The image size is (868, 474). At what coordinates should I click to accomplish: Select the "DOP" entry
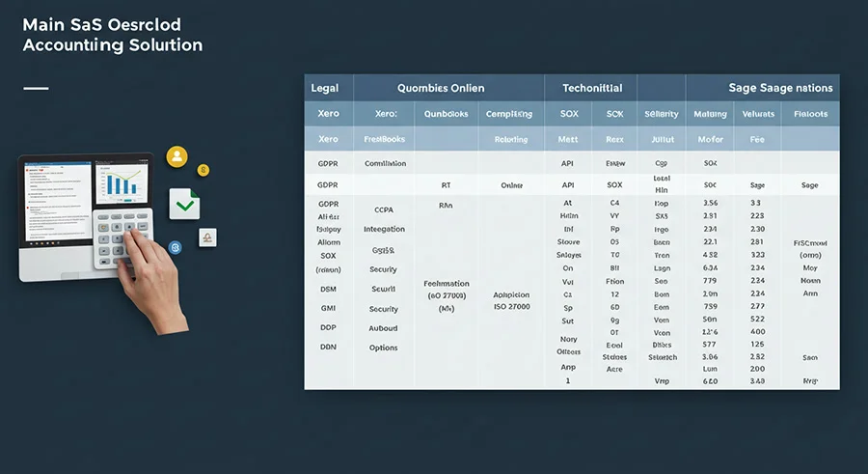328,327
